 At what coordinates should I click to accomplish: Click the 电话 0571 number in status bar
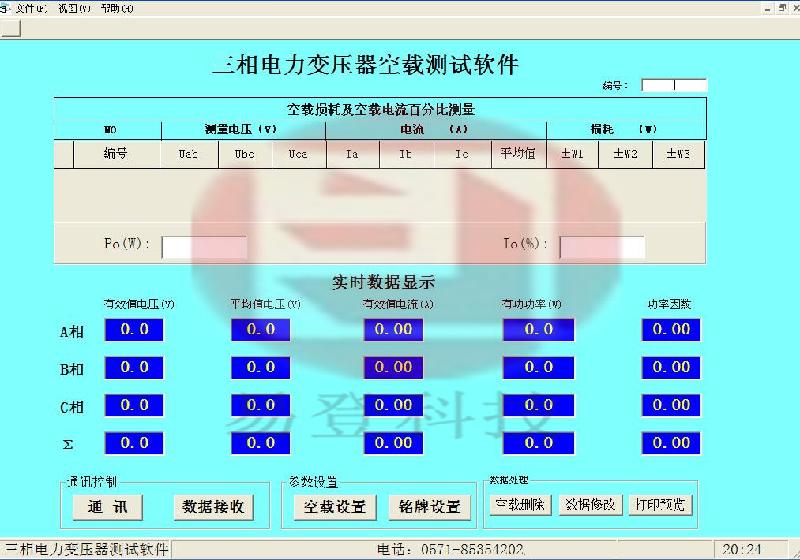(451, 550)
